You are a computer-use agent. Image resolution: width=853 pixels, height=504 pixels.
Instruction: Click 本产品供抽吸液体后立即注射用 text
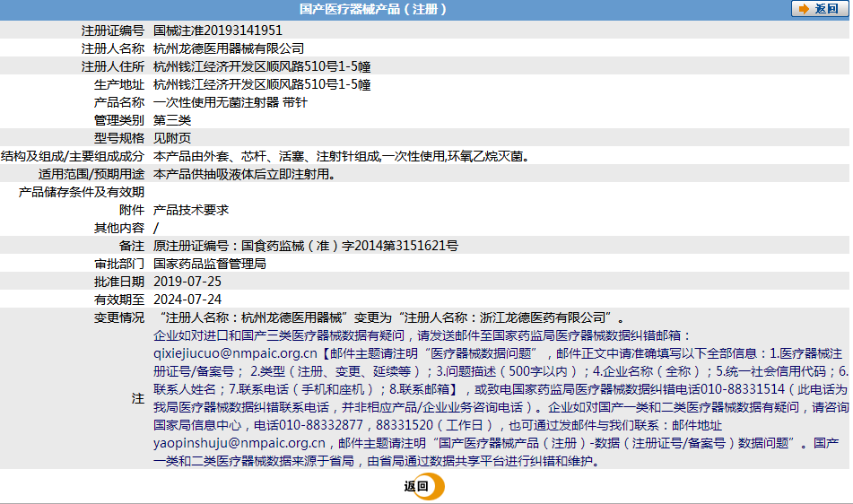[x=244, y=174]
